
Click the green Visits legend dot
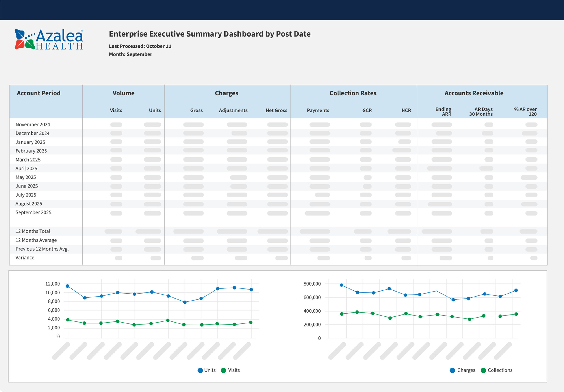(223, 370)
